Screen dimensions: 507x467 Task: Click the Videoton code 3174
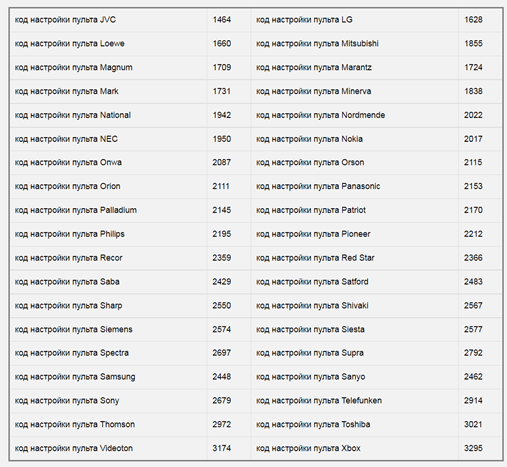tap(222, 448)
